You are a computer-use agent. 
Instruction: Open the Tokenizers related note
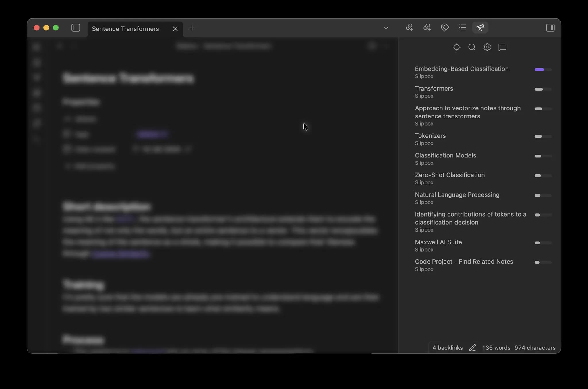430,136
